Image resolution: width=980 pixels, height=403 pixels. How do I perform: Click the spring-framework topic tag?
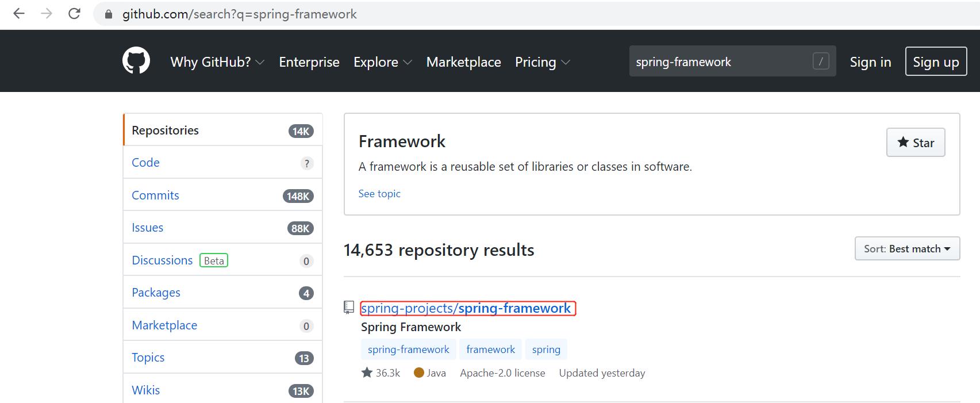point(408,350)
